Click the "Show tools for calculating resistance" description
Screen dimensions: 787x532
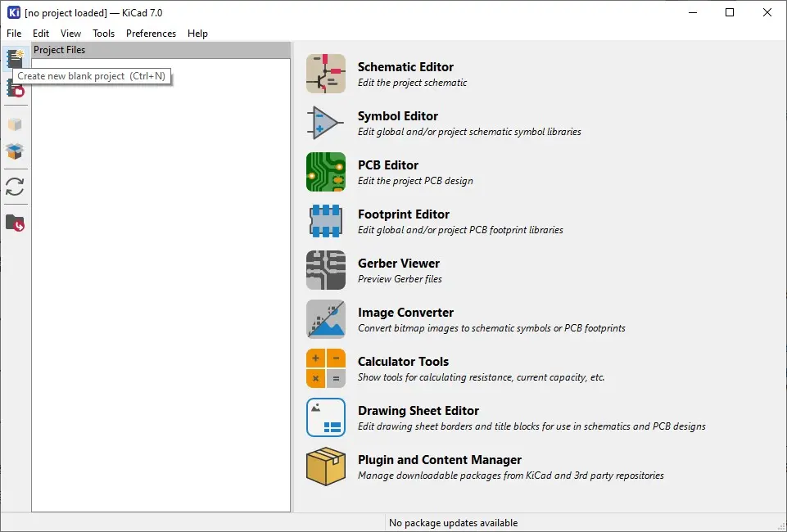[481, 377]
